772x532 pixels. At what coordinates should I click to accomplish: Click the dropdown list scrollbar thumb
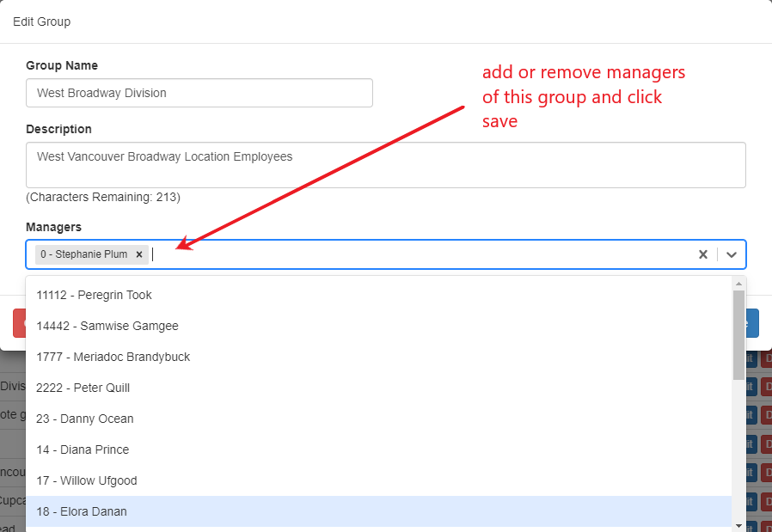coord(738,335)
